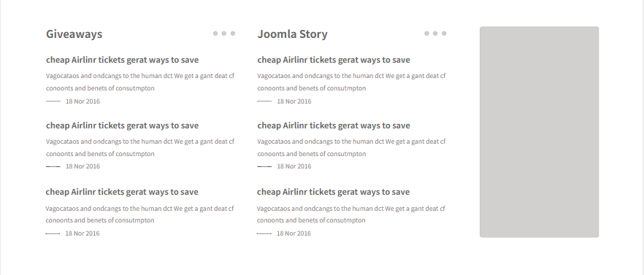Open the Giveaways section heading

[x=74, y=34]
